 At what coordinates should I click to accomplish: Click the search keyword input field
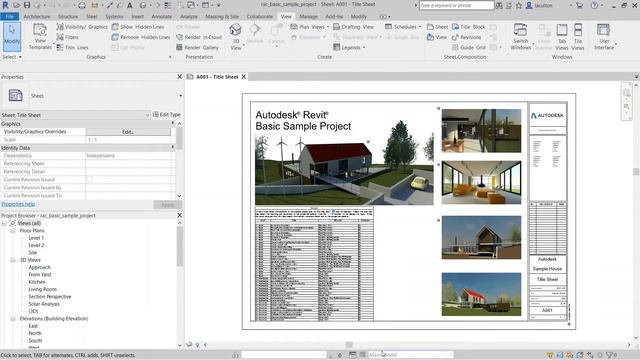456,5
